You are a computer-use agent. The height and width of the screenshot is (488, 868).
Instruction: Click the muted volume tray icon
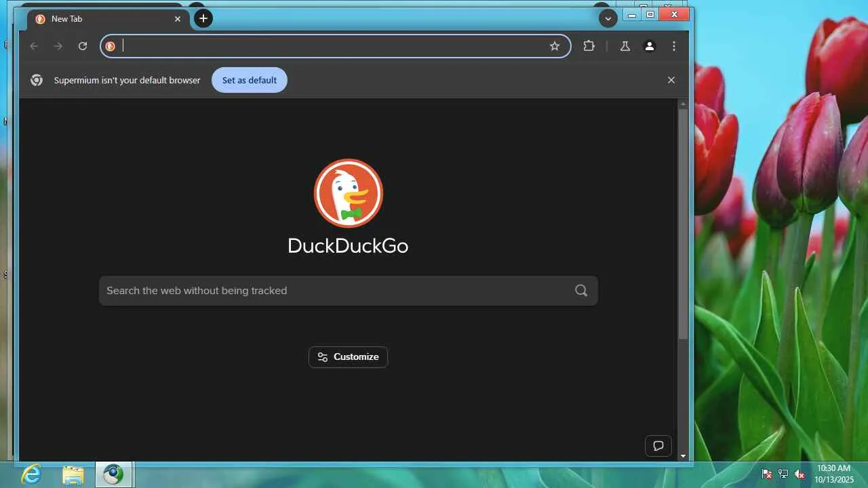[x=800, y=474]
